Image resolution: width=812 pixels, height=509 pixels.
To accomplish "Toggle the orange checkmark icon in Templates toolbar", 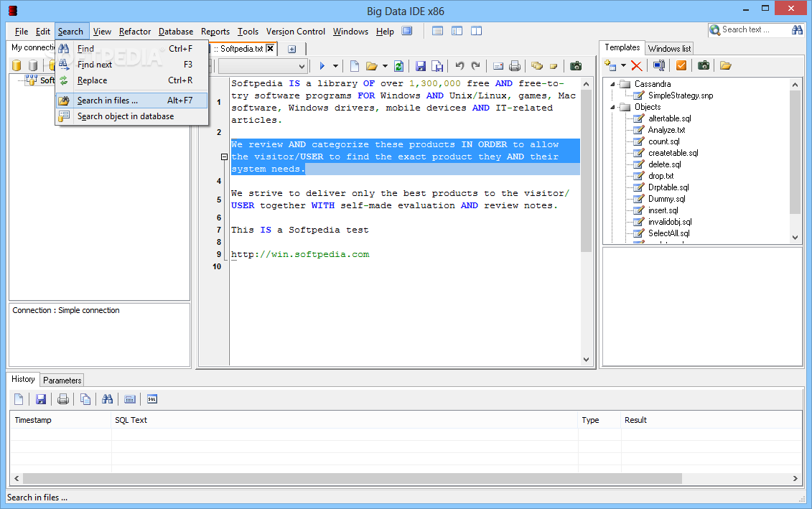I will (x=681, y=65).
